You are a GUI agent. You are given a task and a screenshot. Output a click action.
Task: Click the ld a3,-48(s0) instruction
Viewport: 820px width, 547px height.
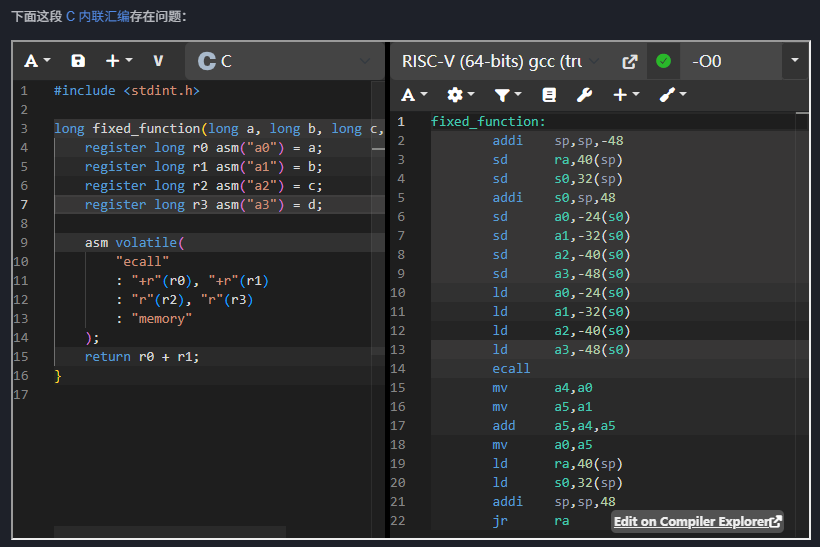(561, 349)
